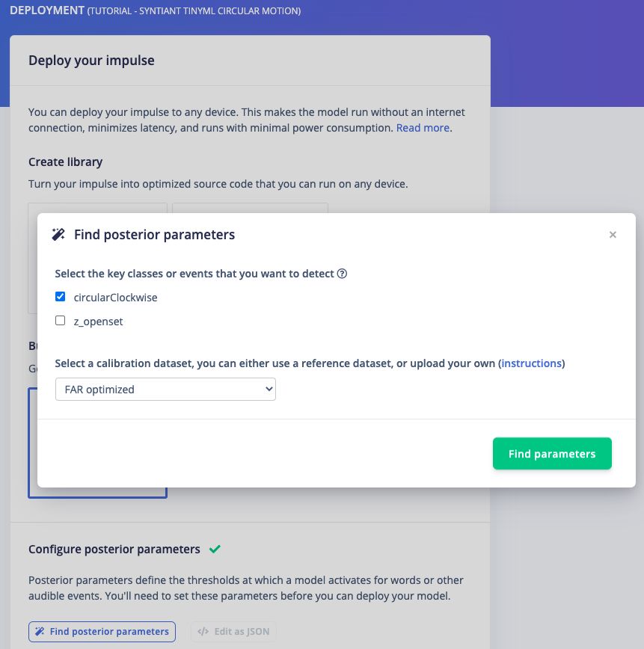Image resolution: width=644 pixels, height=649 pixels.
Task: Toggle via the z_openset label text
Action: coord(98,322)
